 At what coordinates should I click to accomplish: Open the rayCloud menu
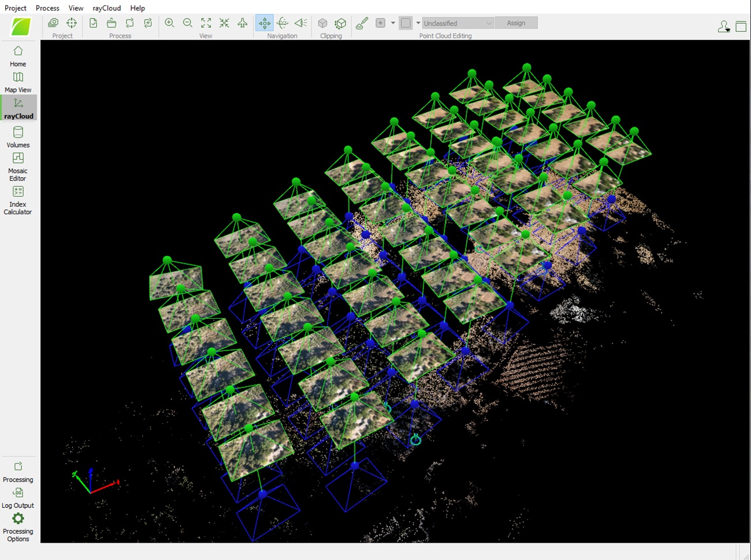pyautogui.click(x=107, y=8)
